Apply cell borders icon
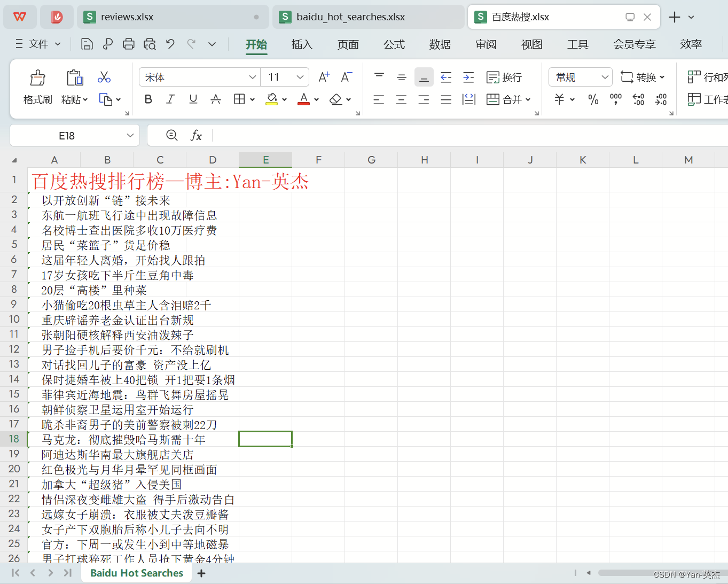 click(239, 99)
